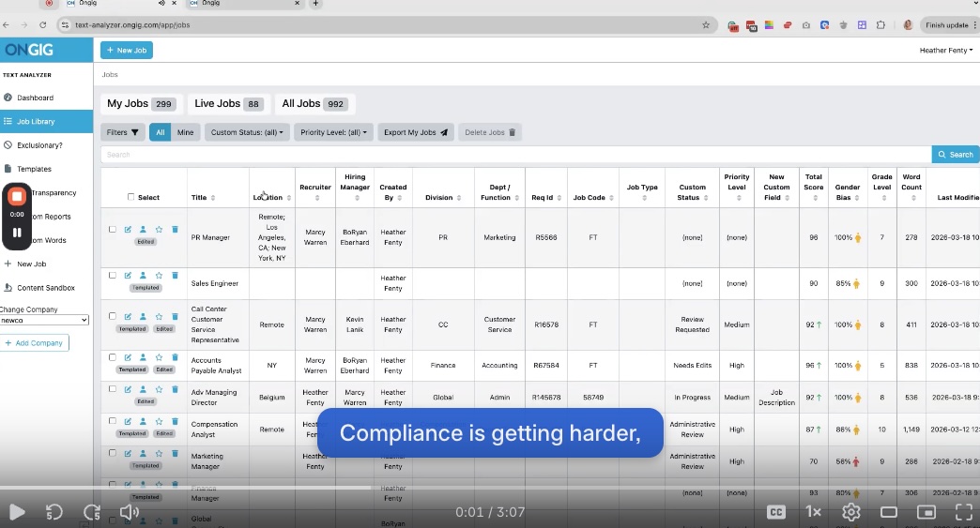
Task: Star the Sales Engineer job
Action: (x=159, y=275)
